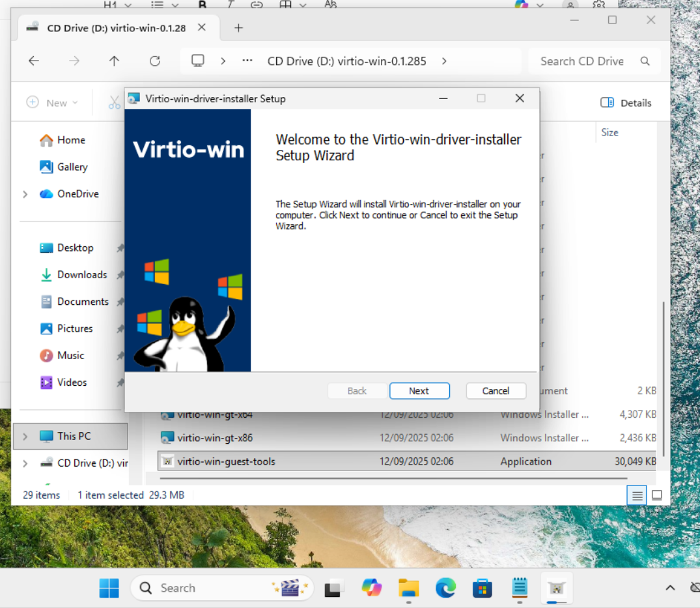Select This PC in the navigation pane
The width and height of the screenshot is (700, 608).
tap(70, 436)
